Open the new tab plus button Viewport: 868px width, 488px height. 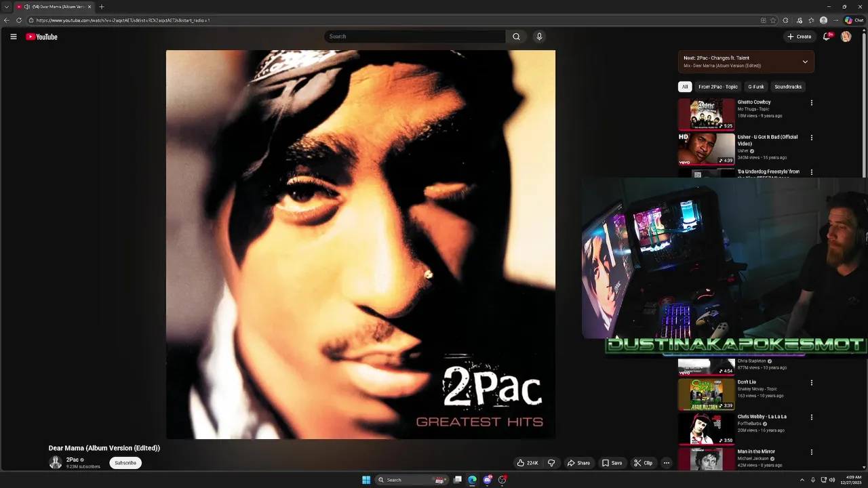tap(101, 7)
